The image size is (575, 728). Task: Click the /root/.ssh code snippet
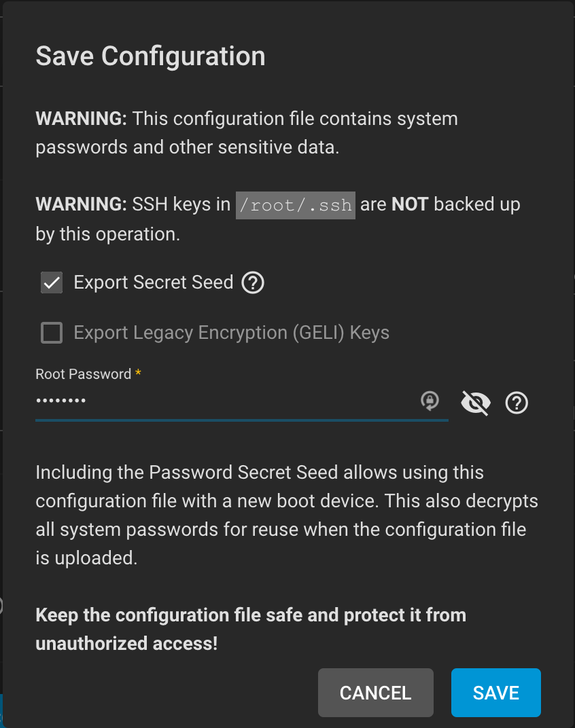[x=296, y=205]
